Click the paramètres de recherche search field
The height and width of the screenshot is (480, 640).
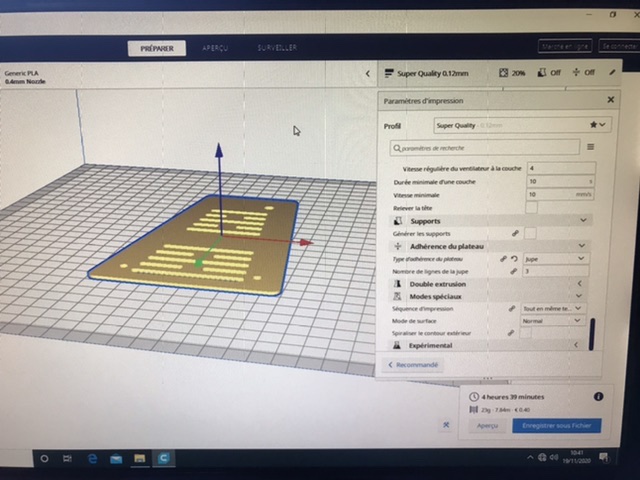[485, 147]
